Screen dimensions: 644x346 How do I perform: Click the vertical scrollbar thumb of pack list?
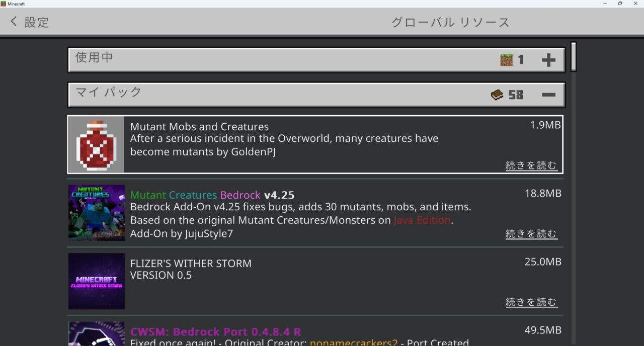point(573,56)
